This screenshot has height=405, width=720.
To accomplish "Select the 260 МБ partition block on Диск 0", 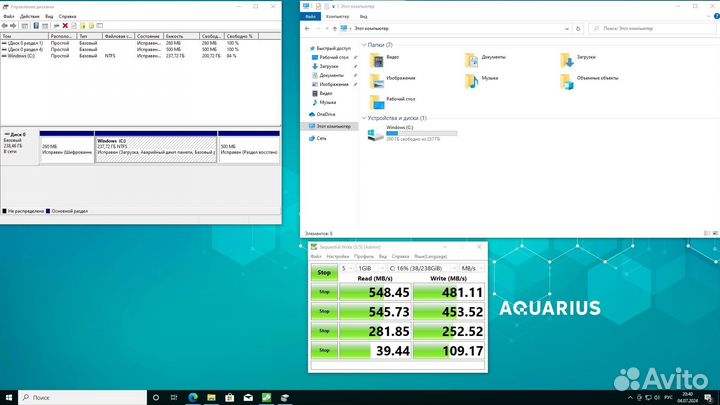I will pyautogui.click(x=67, y=147).
